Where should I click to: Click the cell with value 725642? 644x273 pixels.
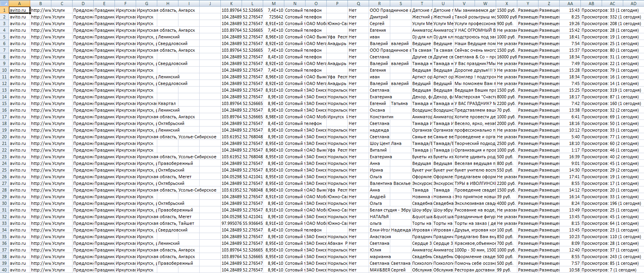click(273, 17)
